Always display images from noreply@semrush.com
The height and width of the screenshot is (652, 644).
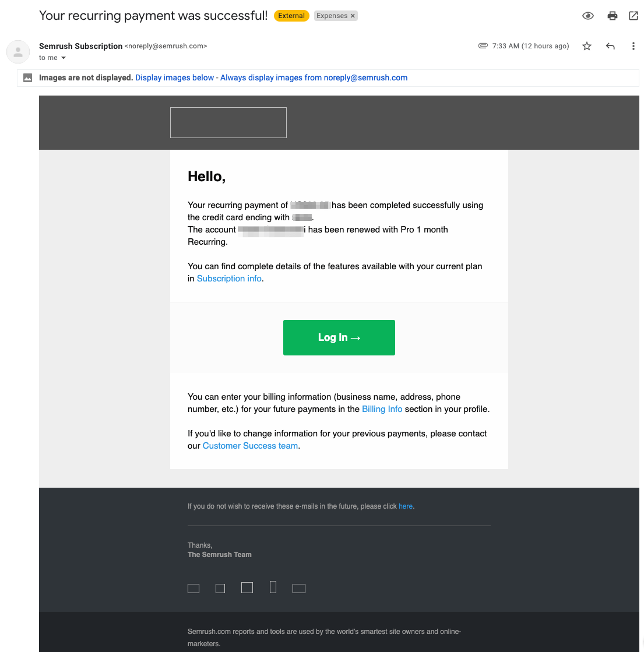(x=314, y=77)
